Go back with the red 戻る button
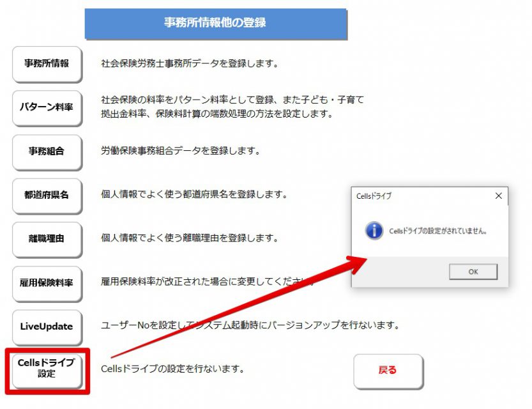The width and height of the screenshot is (532, 409). (388, 371)
